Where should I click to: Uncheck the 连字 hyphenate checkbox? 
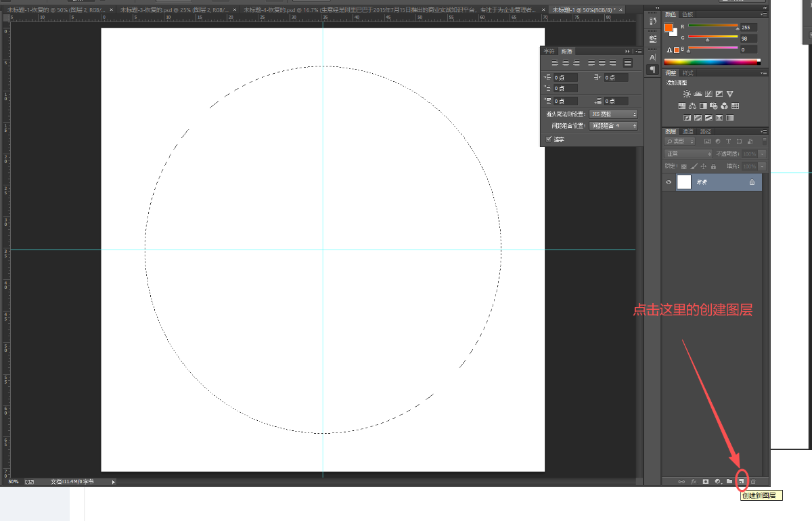point(549,139)
